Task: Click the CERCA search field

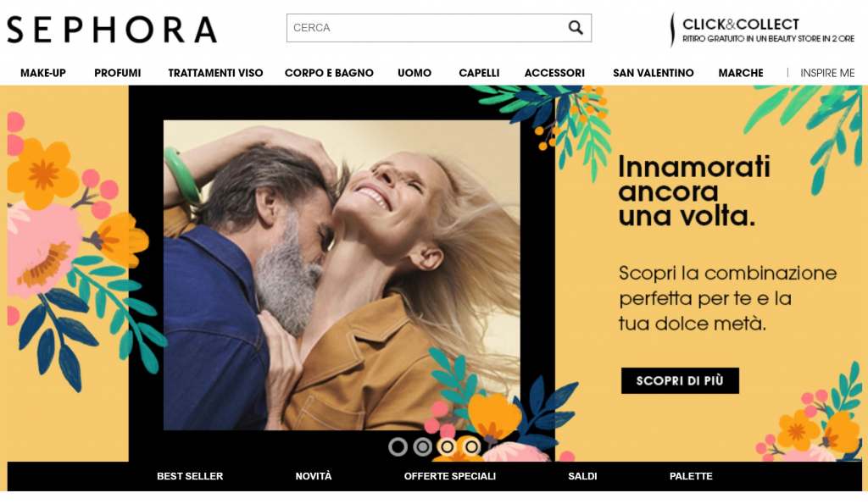Action: pos(426,28)
